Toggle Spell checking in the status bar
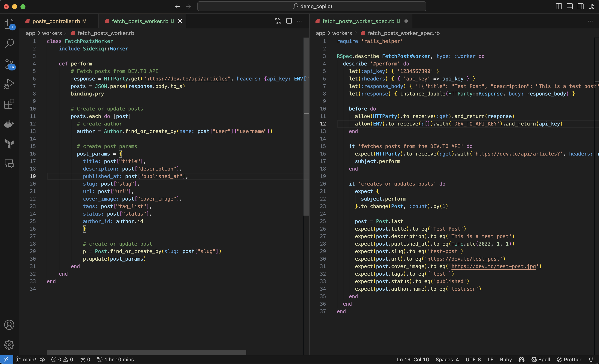This screenshot has height=364, width=599. pyautogui.click(x=541, y=360)
